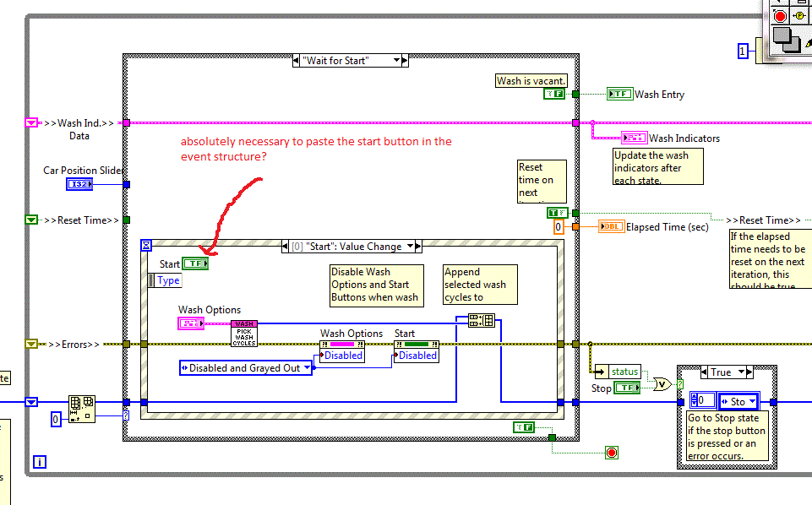Open the Start Value Change event dropdown
This screenshot has width=812, height=505.
tap(410, 247)
